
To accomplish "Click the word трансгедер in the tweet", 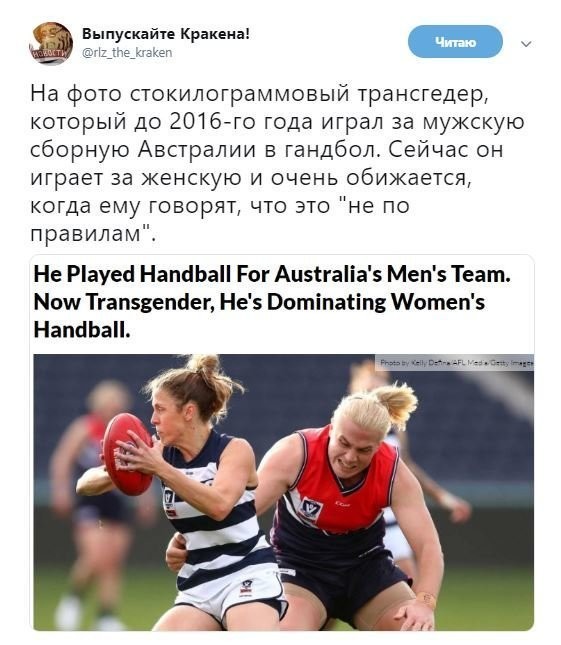I will point(422,95).
